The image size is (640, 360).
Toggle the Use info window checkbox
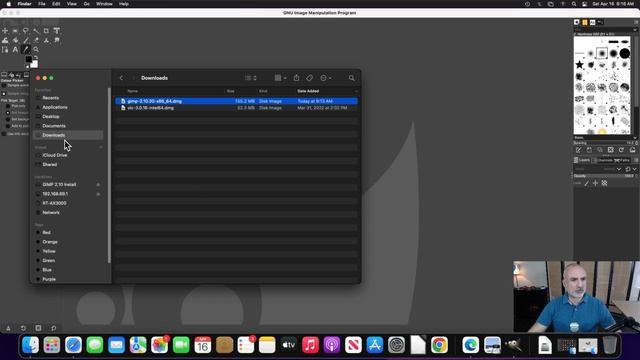pyautogui.click(x=4, y=133)
